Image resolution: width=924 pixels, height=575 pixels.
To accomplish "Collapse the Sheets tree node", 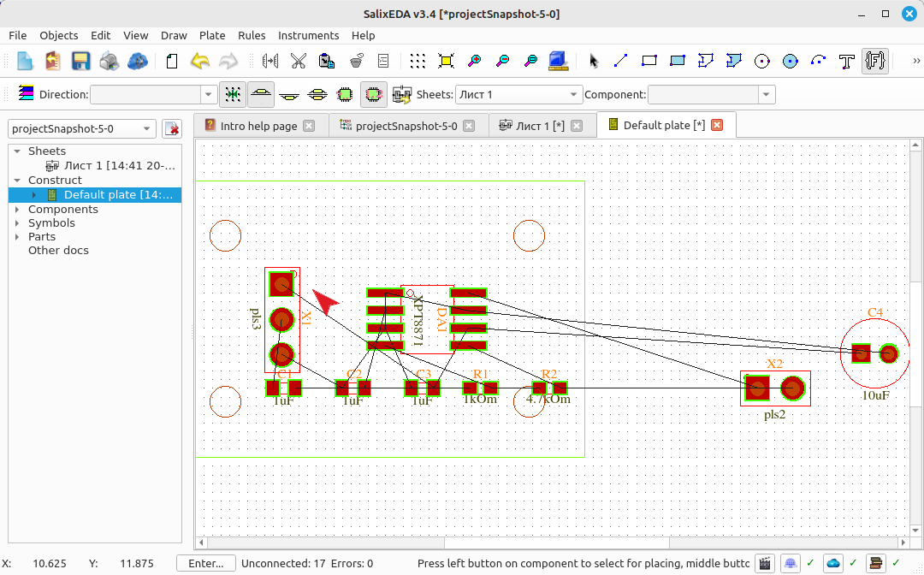I will (x=17, y=151).
